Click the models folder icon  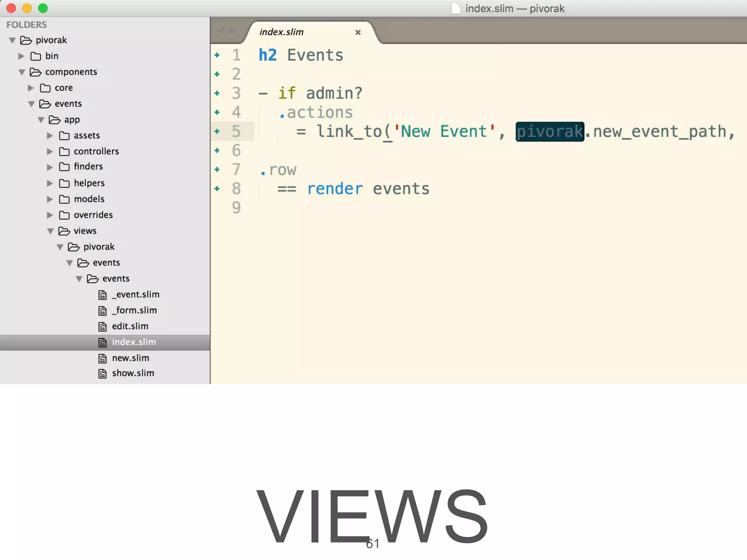tap(64, 199)
